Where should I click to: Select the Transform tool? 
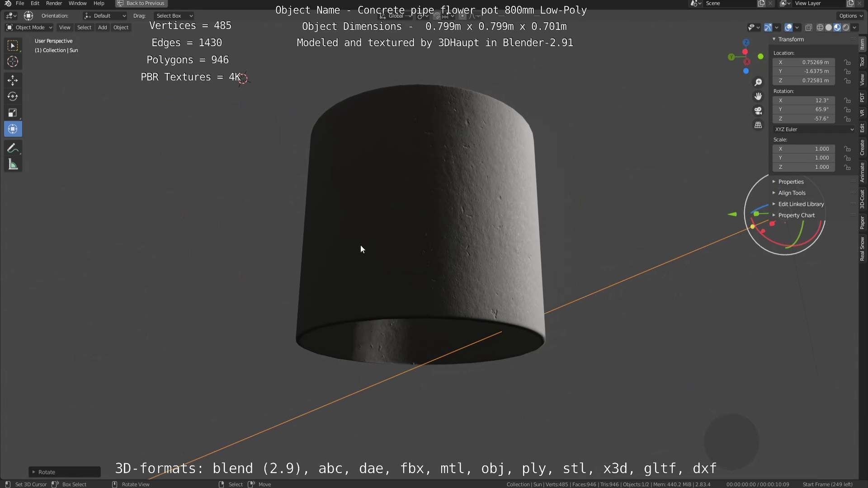coord(13,129)
